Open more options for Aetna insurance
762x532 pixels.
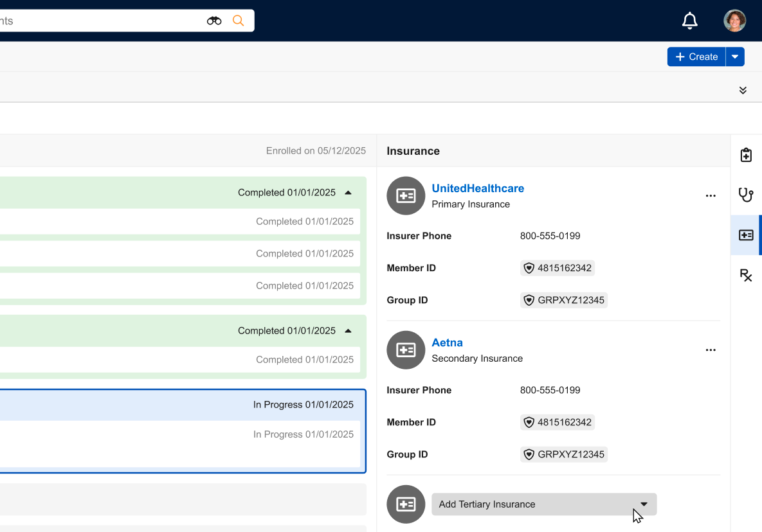click(x=711, y=350)
